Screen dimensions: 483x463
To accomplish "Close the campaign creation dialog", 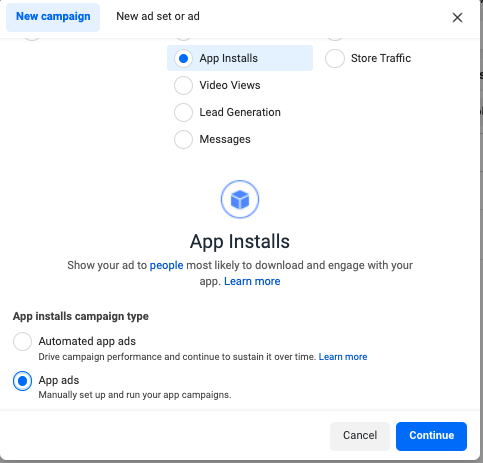I will (x=457, y=17).
